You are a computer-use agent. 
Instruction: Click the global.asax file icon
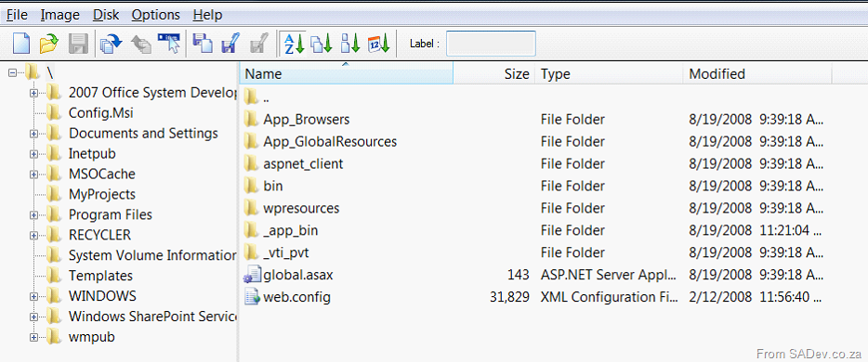tap(252, 275)
